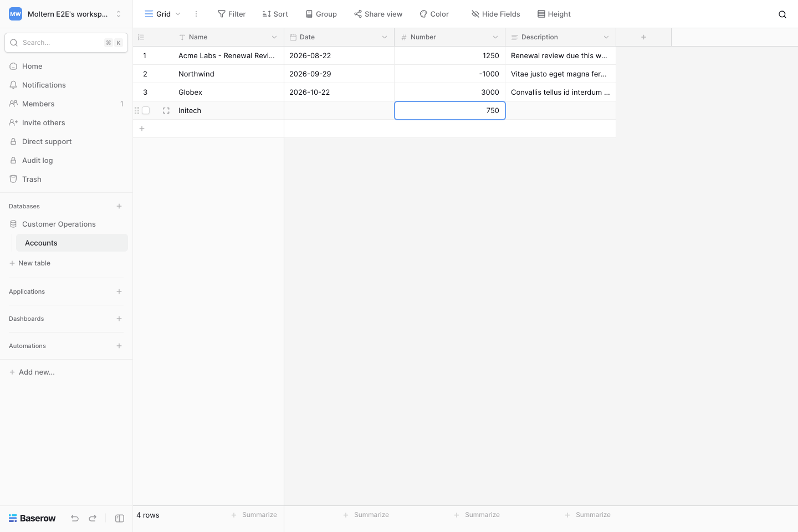798x532 pixels.
Task: Open the Audit log page
Action: click(66, 160)
